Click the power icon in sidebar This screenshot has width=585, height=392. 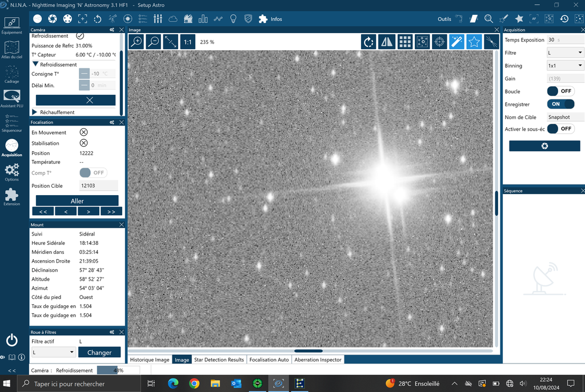[11, 340]
